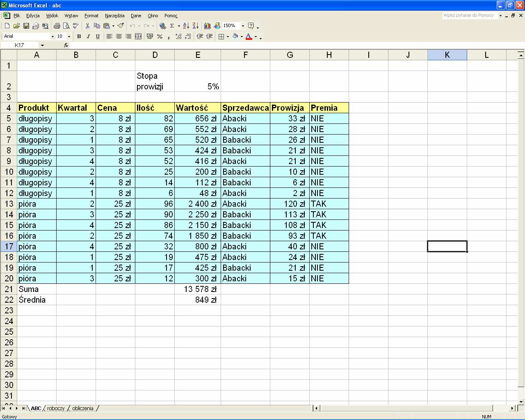Apply the Fill Color paint bucket
The image size is (525, 420).
point(235,37)
